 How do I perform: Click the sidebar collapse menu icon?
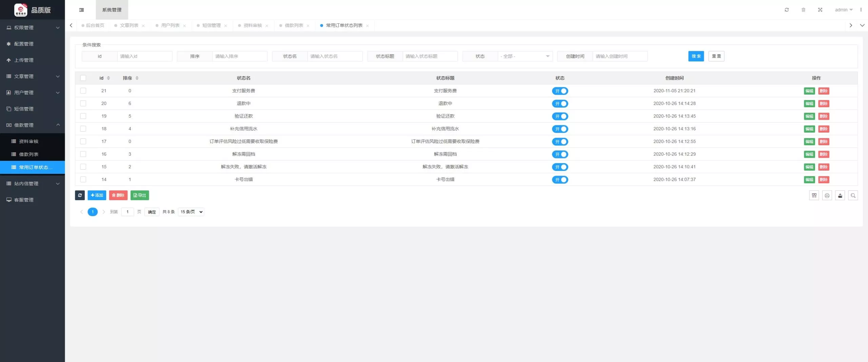pos(81,10)
